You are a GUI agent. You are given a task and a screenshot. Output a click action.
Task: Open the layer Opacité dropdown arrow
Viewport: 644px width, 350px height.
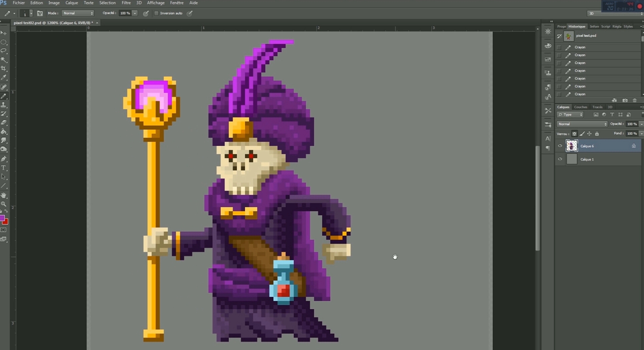click(x=641, y=124)
